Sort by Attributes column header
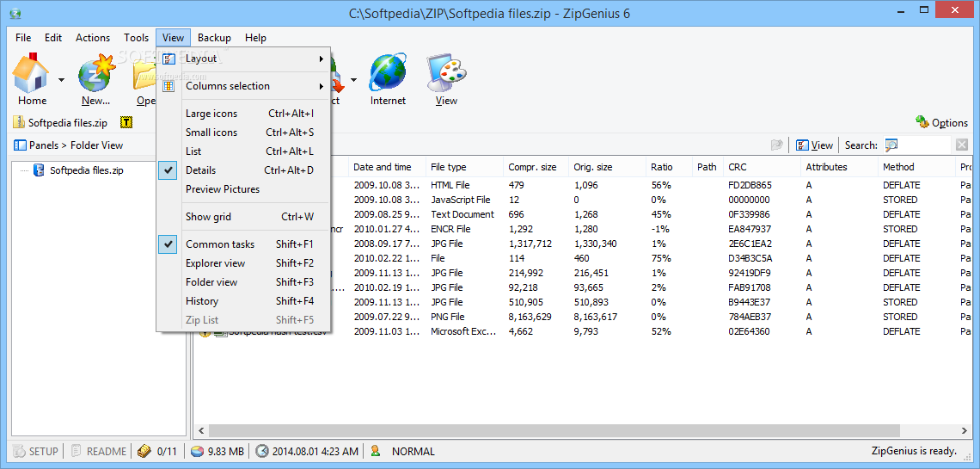This screenshot has height=469, width=980. (839, 167)
